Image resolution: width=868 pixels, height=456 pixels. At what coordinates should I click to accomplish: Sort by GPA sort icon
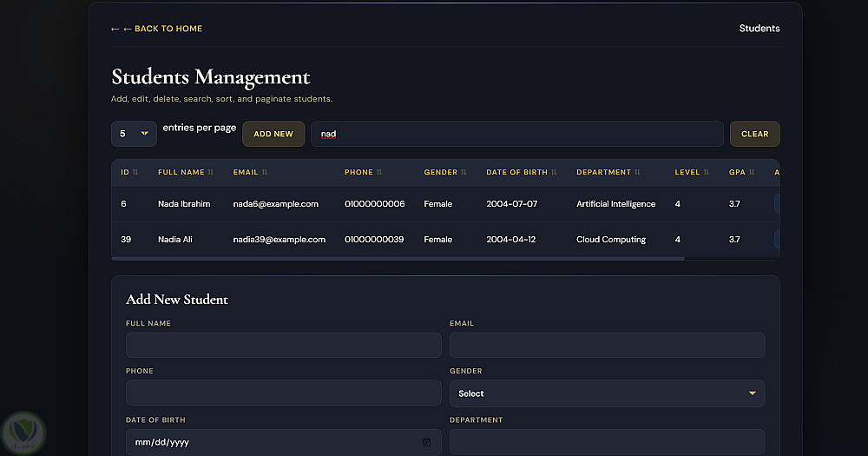pyautogui.click(x=752, y=172)
